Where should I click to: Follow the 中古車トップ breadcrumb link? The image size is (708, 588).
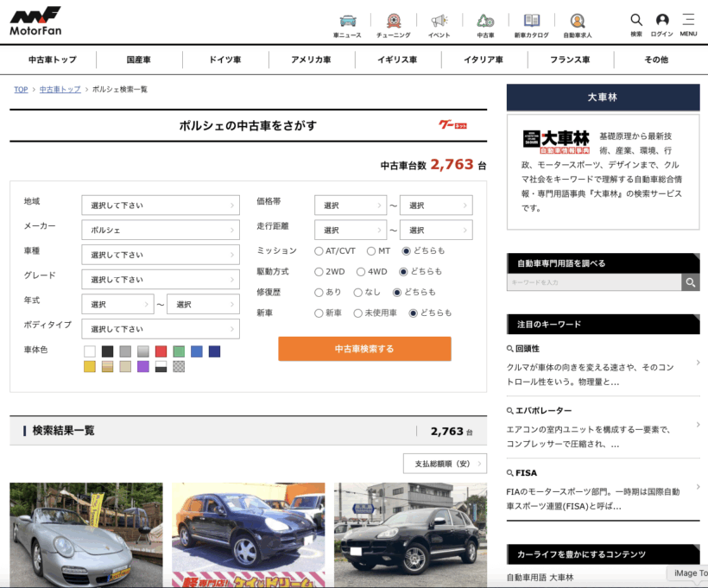(x=60, y=90)
